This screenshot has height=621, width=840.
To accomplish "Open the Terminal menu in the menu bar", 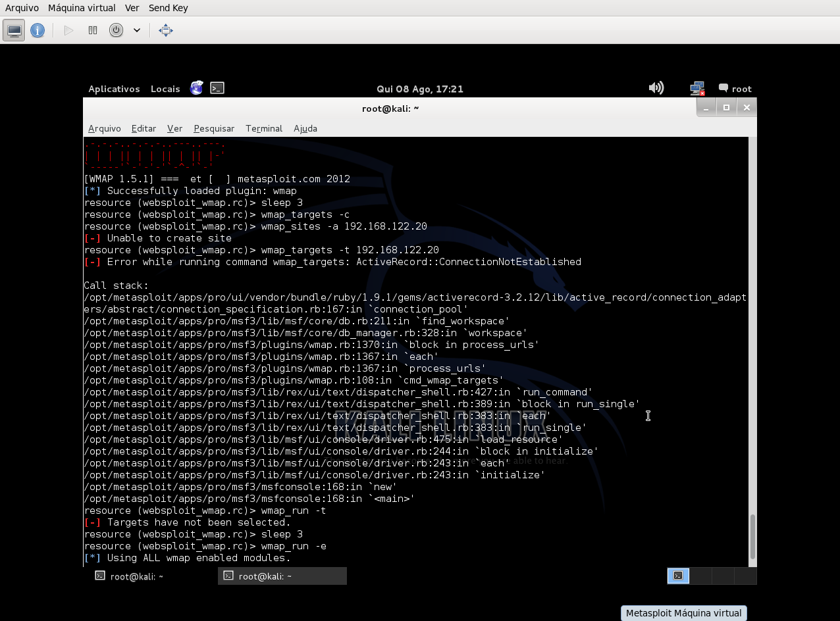I will pos(264,128).
